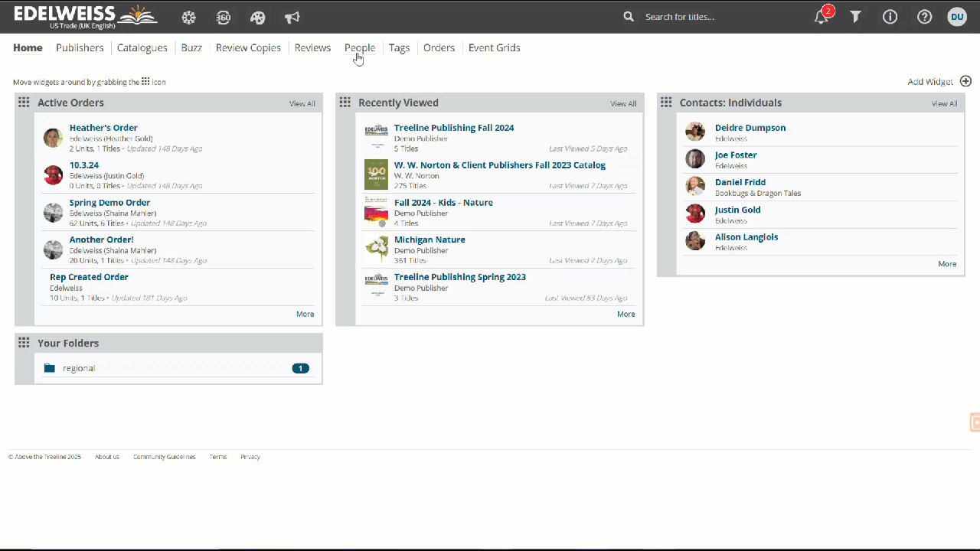980x551 pixels.
Task: Click the Add Widget plus icon
Action: tap(965, 81)
